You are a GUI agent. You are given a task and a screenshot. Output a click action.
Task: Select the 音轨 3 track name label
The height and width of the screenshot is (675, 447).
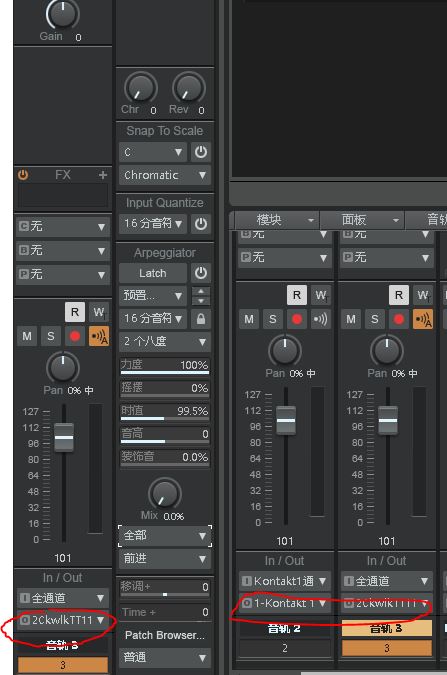tap(386, 629)
